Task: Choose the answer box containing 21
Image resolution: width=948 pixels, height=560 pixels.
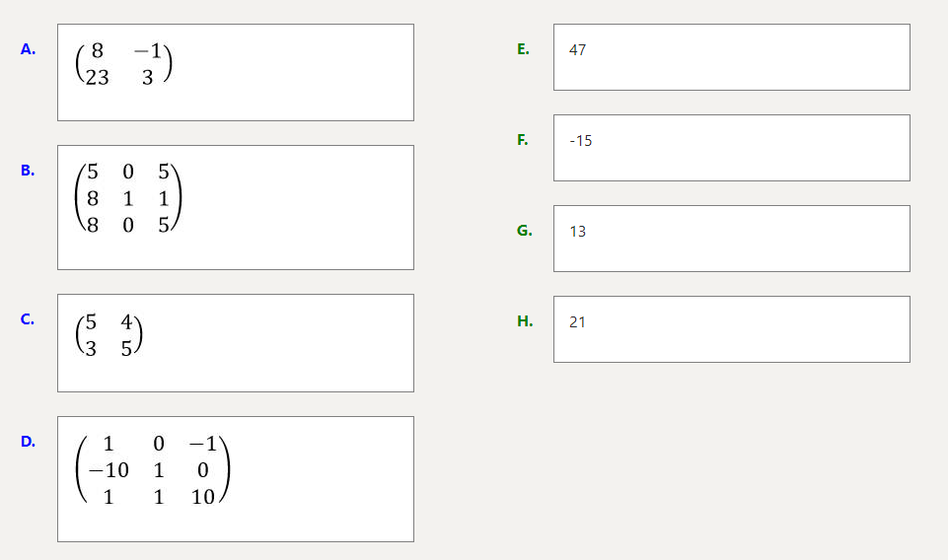Action: pos(731,329)
